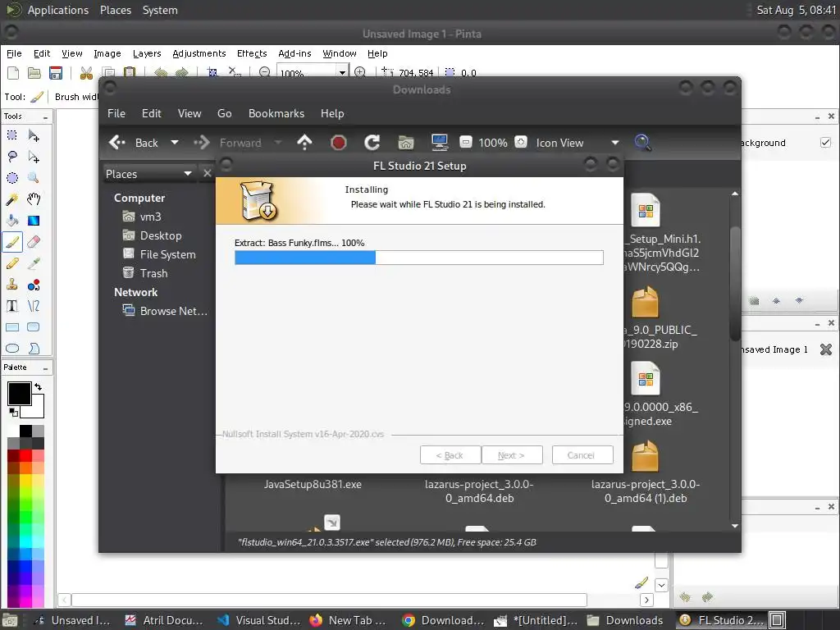The image size is (840, 630).
Task: Reset palette colors to black and white
Action: click(x=13, y=412)
